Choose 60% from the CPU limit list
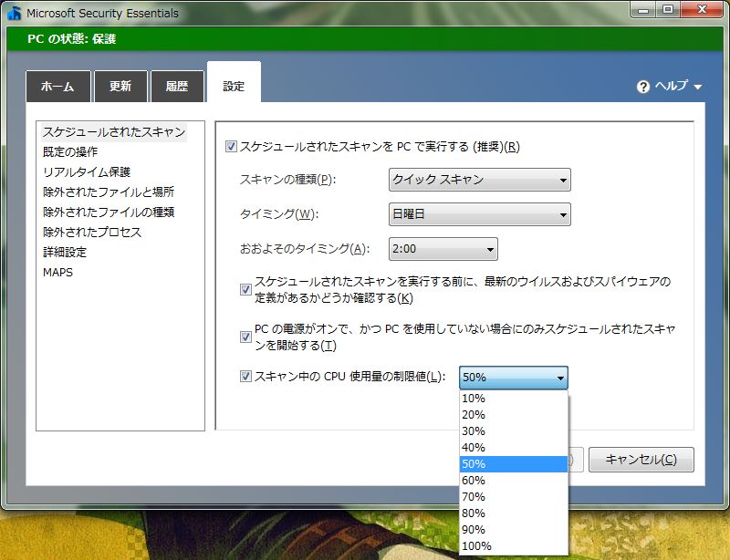This screenshot has height=560, width=730. (514, 481)
